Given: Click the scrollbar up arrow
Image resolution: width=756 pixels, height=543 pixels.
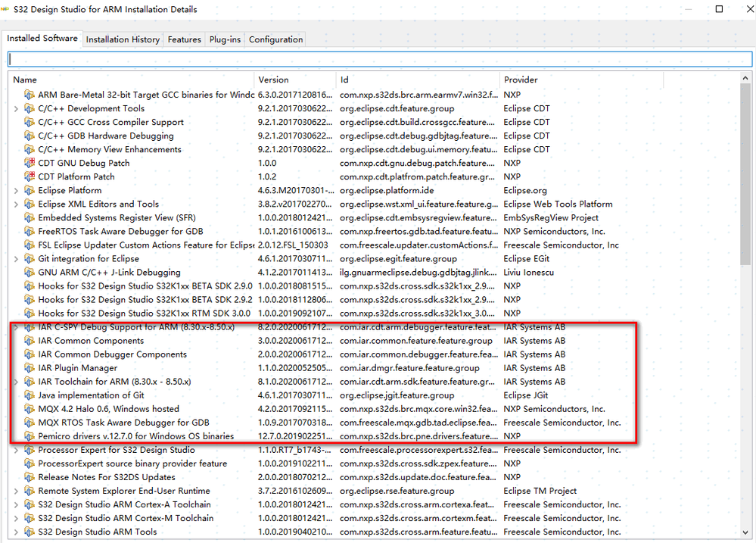Looking at the screenshot, I should tap(745, 78).
